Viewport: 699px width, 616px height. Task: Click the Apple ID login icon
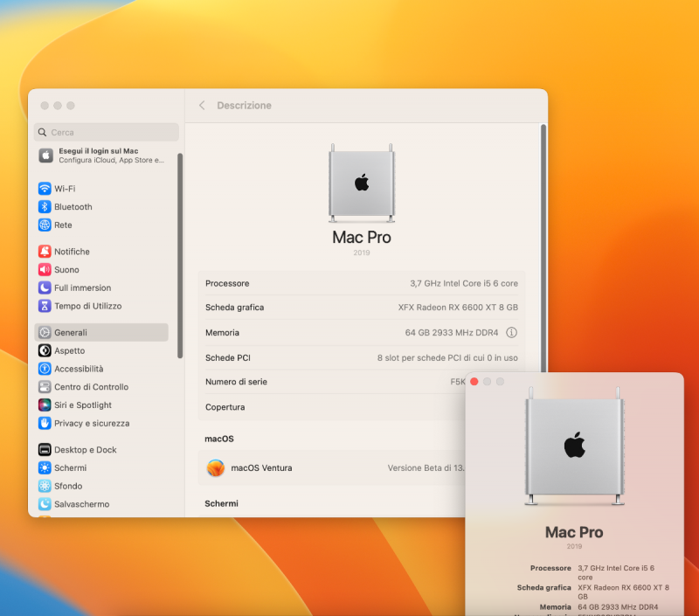[46, 156]
